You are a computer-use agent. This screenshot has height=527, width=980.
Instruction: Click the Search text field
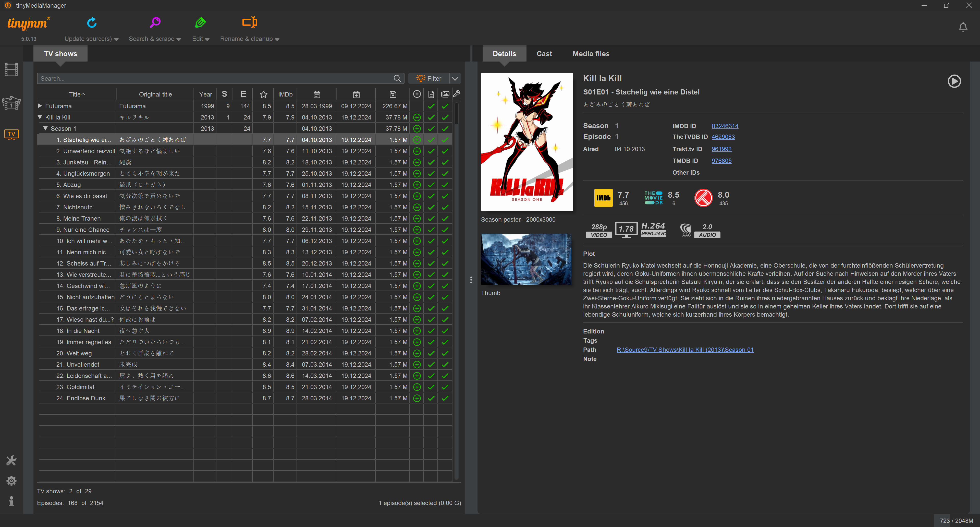point(215,78)
